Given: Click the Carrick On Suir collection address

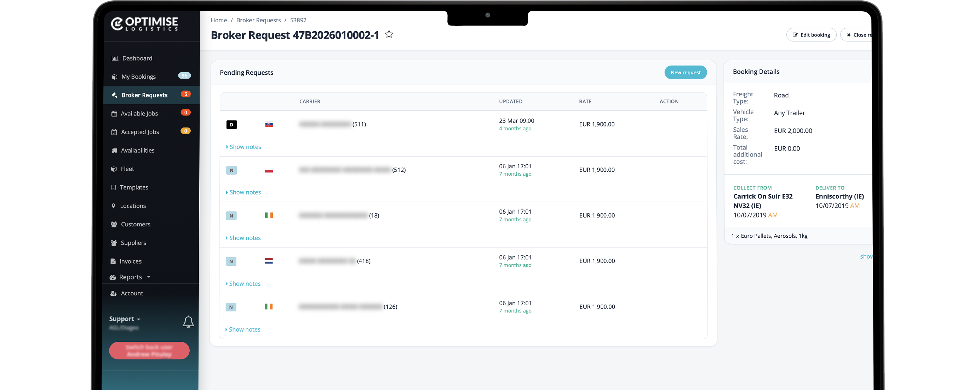Looking at the screenshot, I should click(763, 201).
